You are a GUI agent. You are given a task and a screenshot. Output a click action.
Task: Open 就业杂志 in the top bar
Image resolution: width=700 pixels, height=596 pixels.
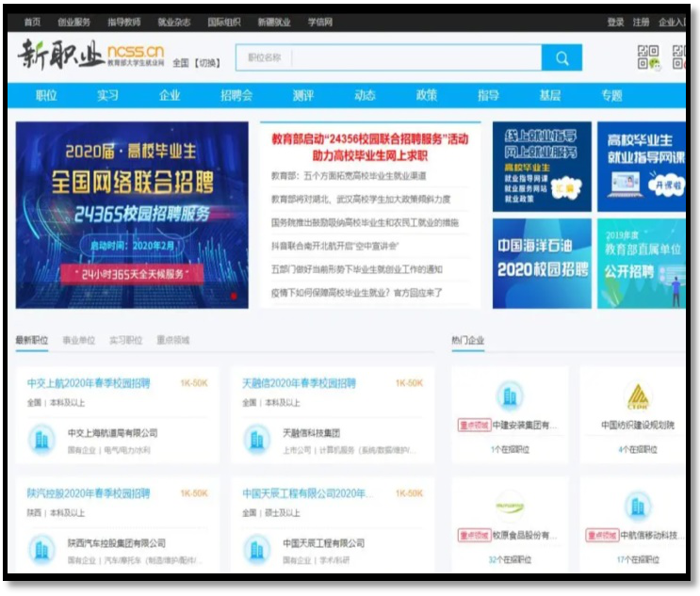pos(174,22)
